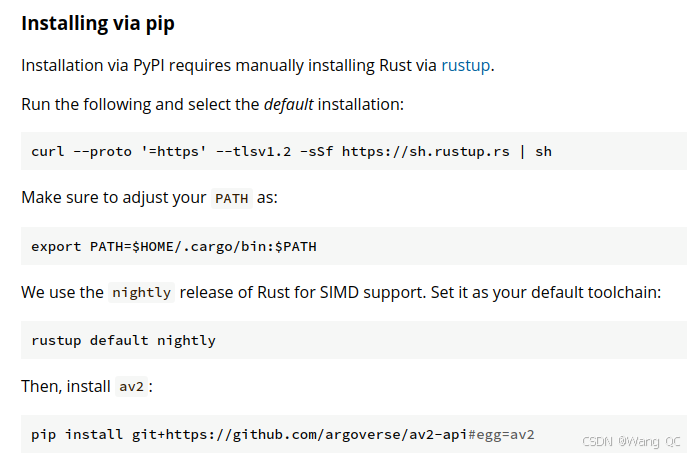Click the '--tlsv1.2' option in curl command
687x455 pixels.
[253, 152]
